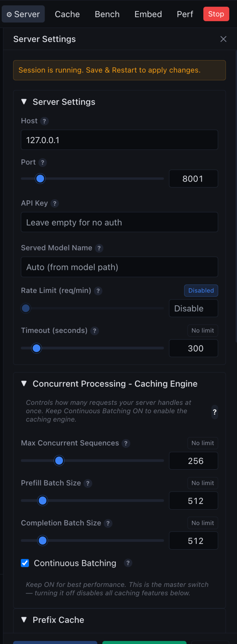Click the Port slider handle
The width and height of the screenshot is (237, 644).
(40, 179)
